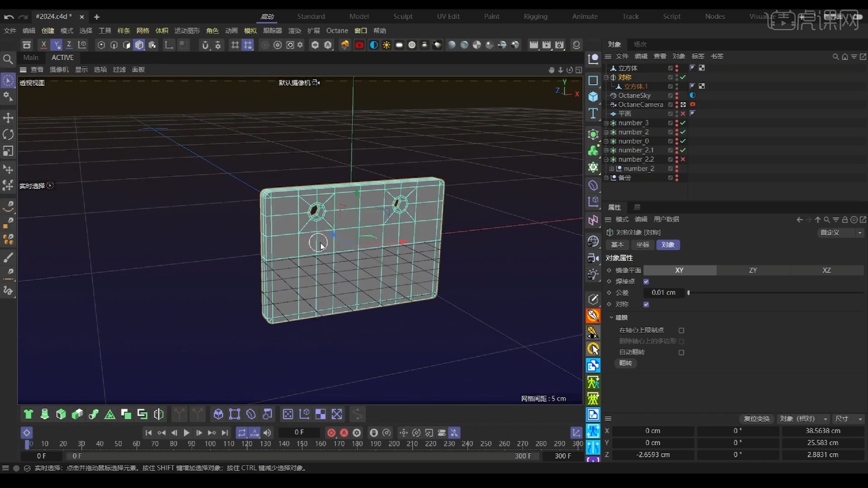Open the render settings clapperboard gear icon
Image resolution: width=868 pixels, height=488 pixels.
tap(560, 45)
